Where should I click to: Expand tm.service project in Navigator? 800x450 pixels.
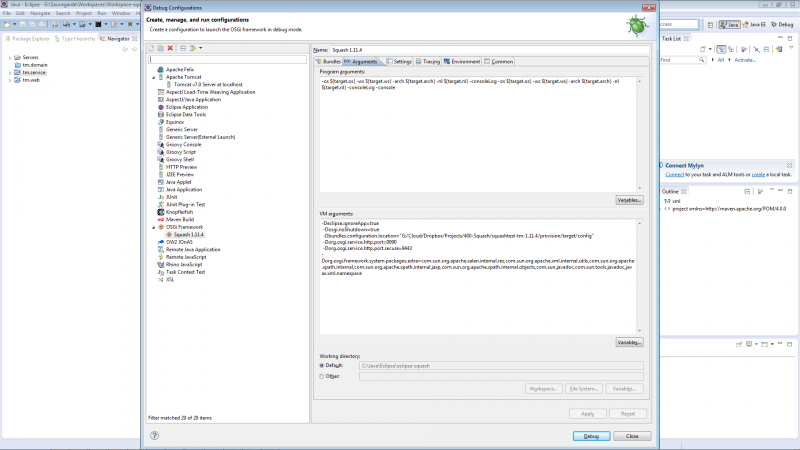[x=10, y=72]
